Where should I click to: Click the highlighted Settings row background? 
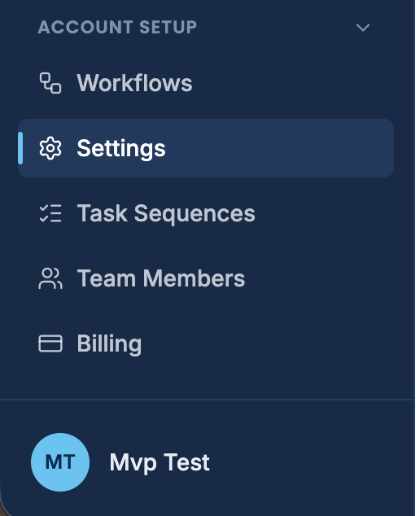(x=206, y=148)
